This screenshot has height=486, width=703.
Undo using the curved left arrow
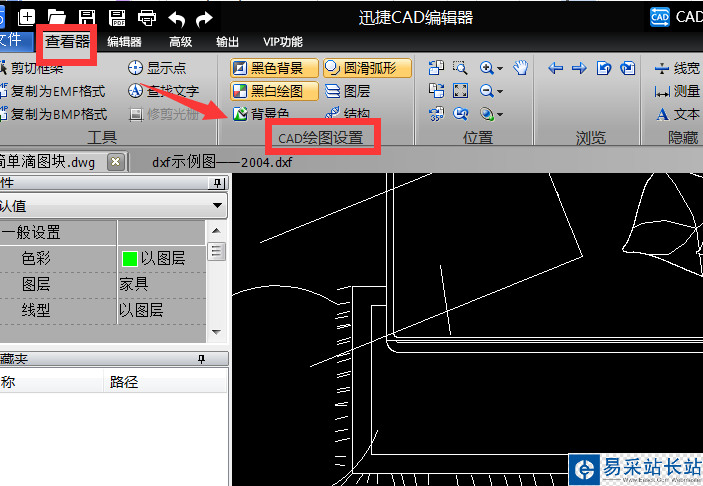177,19
